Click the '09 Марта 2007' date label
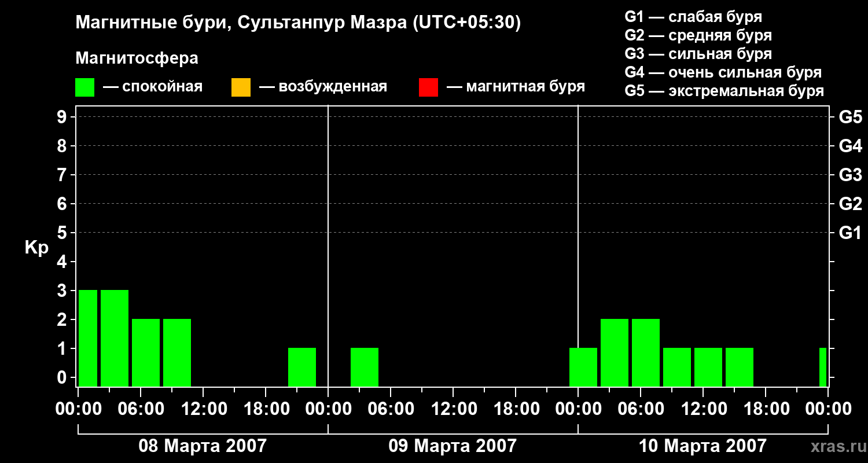This screenshot has height=463, width=868. (453, 446)
